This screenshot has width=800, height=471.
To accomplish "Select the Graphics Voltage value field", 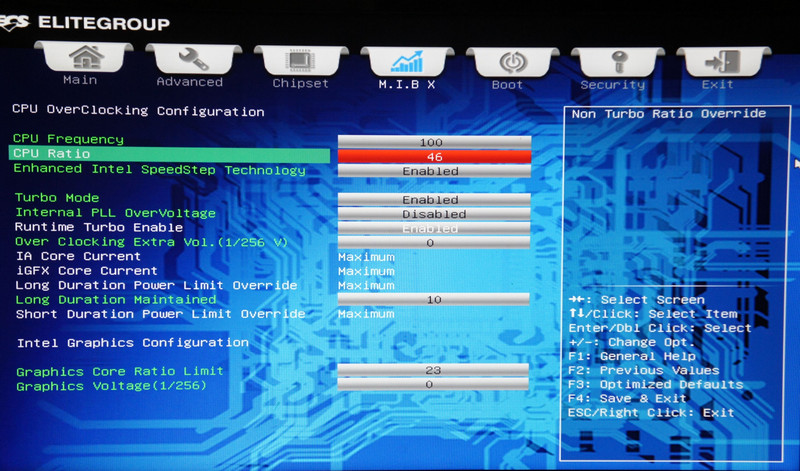I will (433, 384).
